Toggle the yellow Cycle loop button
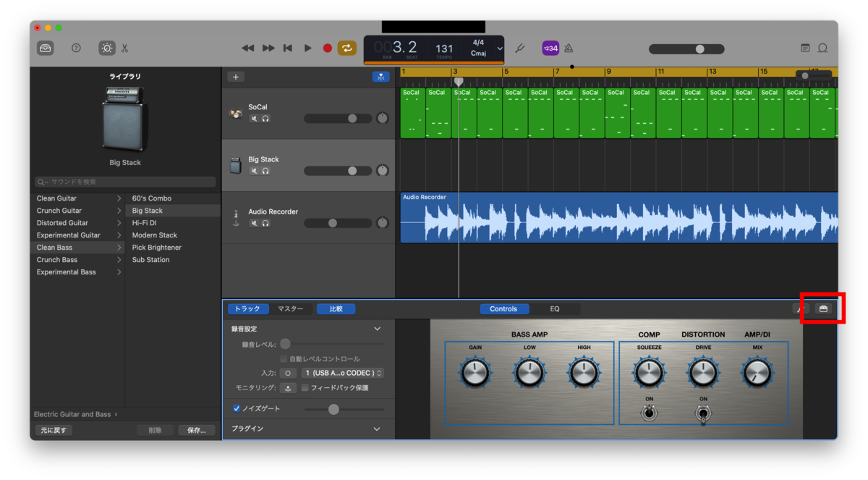 coord(347,49)
